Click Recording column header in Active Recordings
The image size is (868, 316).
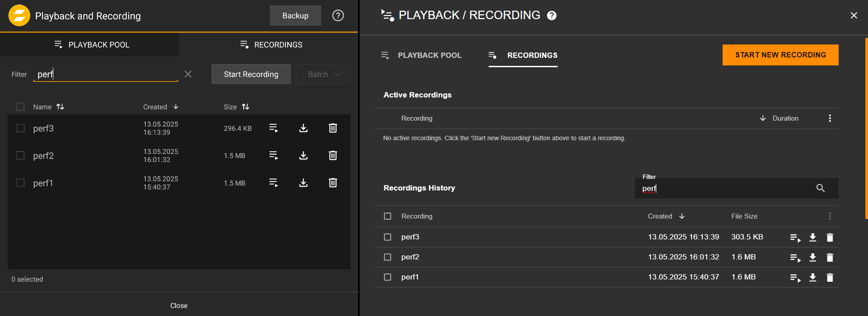(417, 118)
